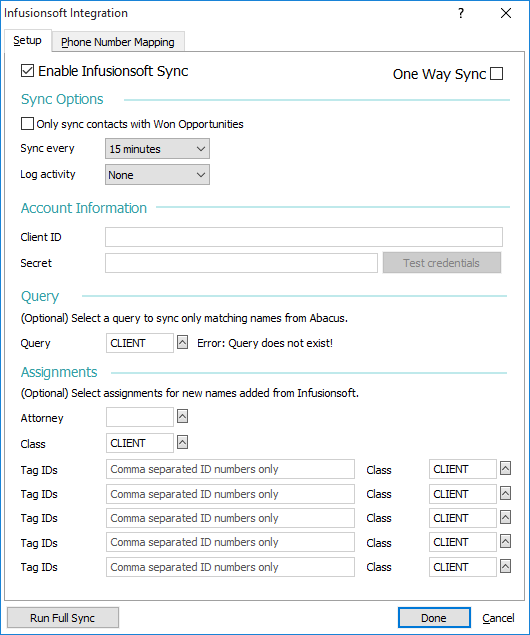Open Class lookup arrow in first Tag IDs row
This screenshot has height=635, width=530.
[505, 469]
